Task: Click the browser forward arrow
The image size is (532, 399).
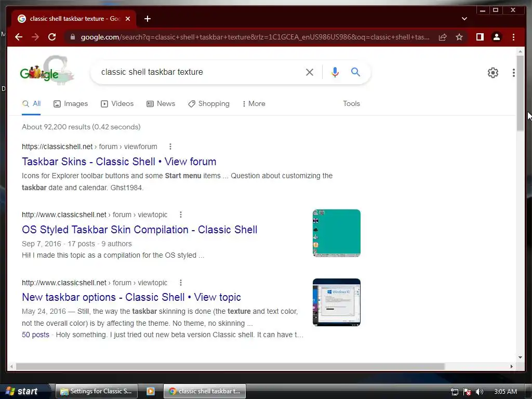Action: coord(35,37)
